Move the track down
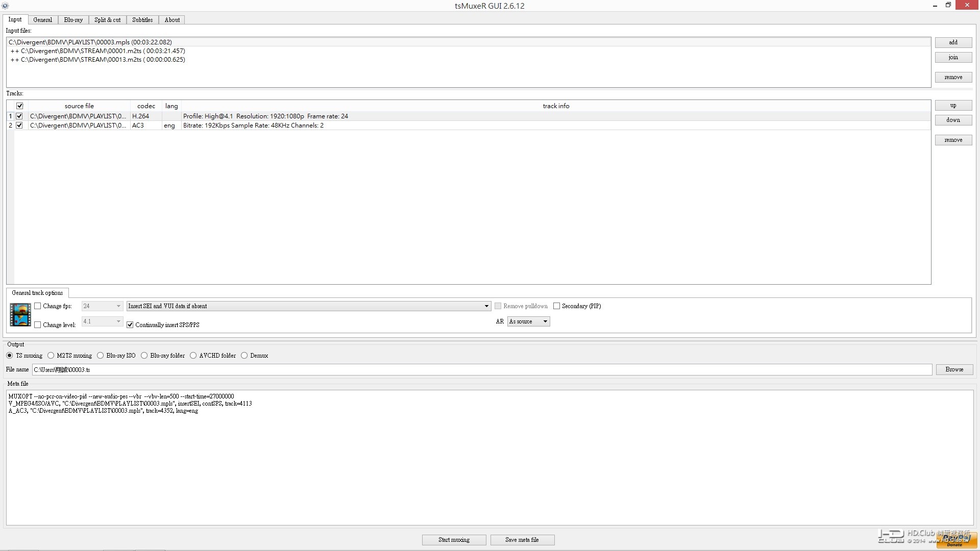Viewport: 980px width, 551px height. (953, 120)
